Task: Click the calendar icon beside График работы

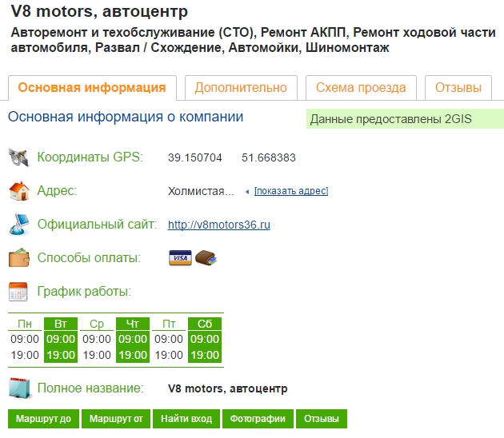Action: pos(18,292)
